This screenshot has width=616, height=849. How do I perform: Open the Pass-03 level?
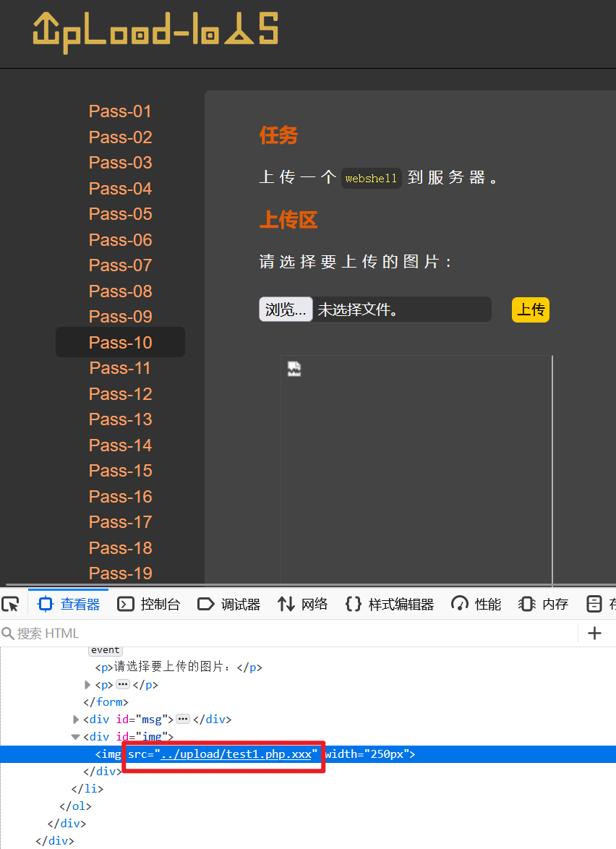coord(120,163)
